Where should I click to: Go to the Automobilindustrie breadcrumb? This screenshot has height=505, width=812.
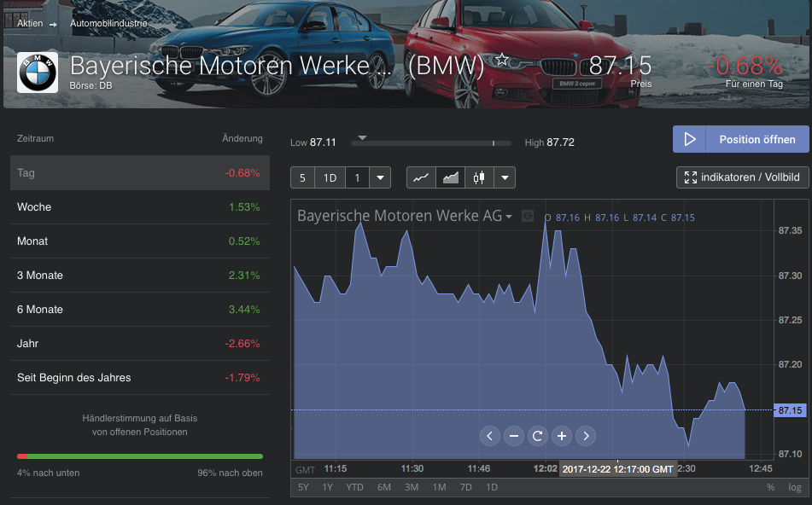click(x=108, y=23)
